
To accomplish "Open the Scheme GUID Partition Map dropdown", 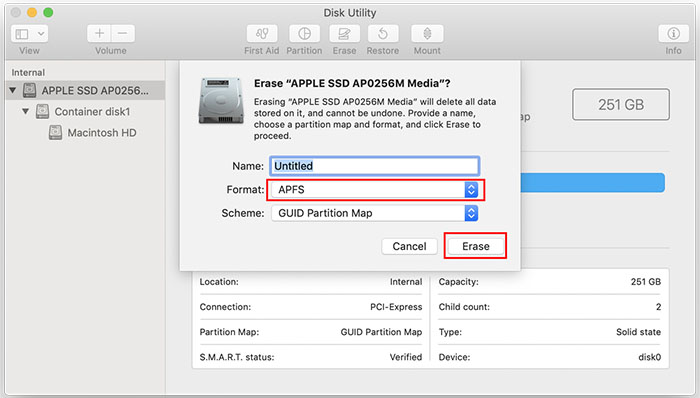I will (375, 213).
